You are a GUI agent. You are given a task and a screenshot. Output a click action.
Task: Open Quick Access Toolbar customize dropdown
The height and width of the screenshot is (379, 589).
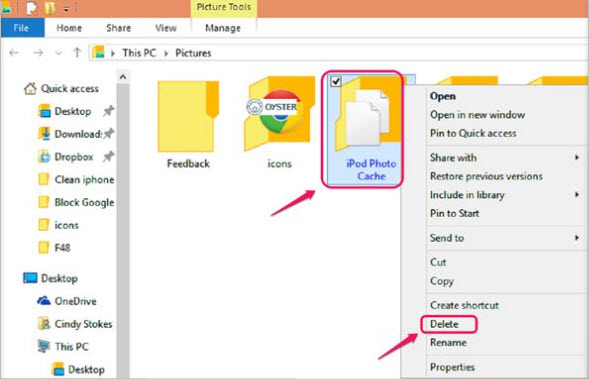(66, 9)
